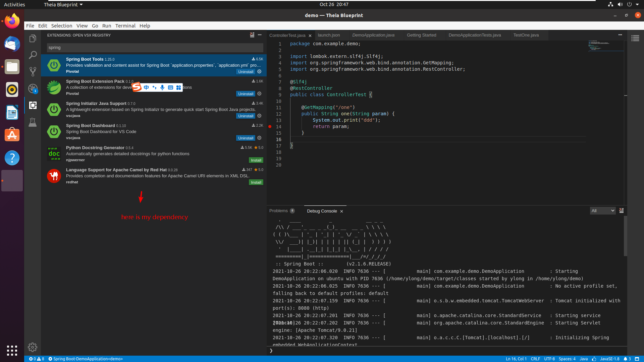
Task: Switch to the DemoApplication.java tab
Action: [x=373, y=35]
